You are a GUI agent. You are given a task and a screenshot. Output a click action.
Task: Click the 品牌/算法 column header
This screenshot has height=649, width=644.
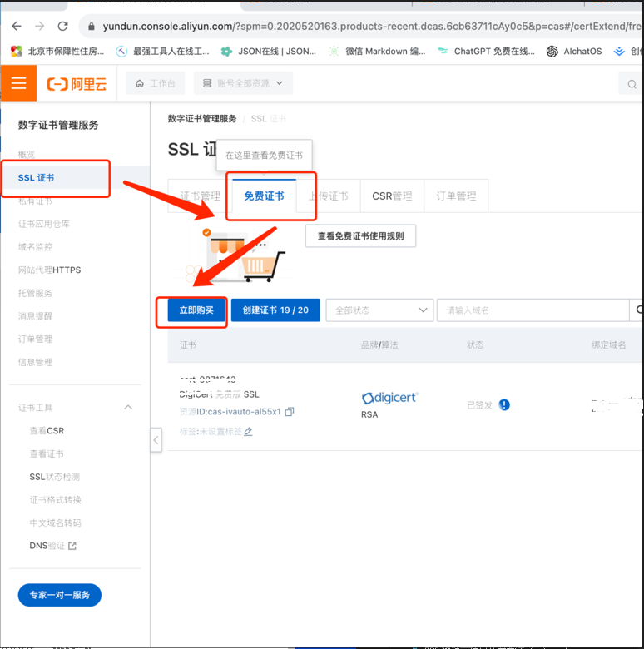pyautogui.click(x=379, y=344)
